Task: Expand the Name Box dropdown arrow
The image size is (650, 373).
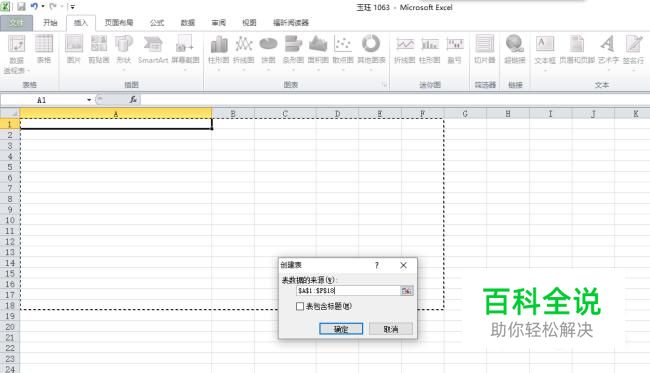Action: pos(89,100)
